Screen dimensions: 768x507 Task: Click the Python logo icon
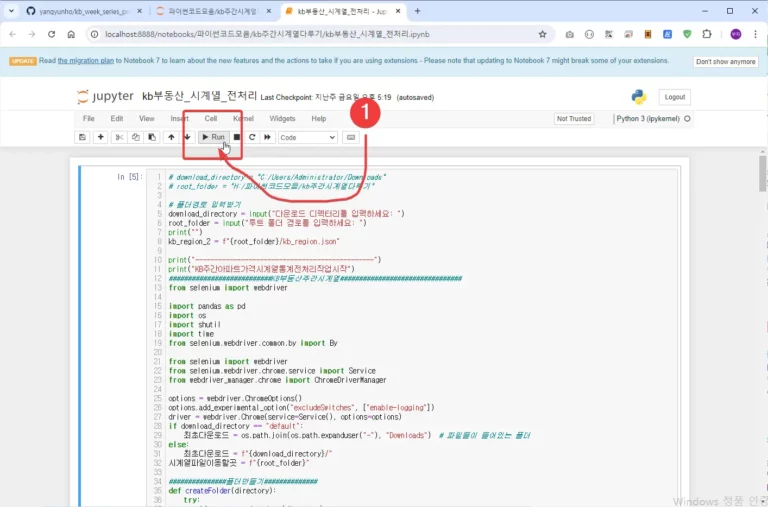pos(639,97)
